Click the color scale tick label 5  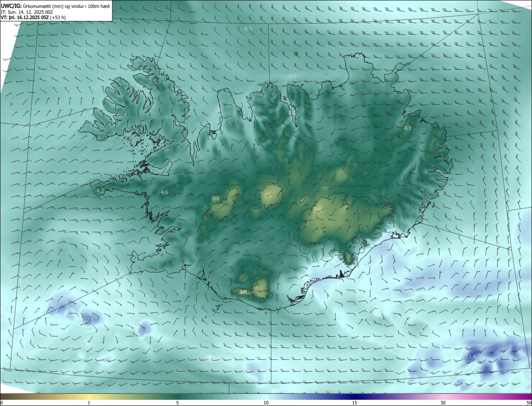click(x=177, y=403)
